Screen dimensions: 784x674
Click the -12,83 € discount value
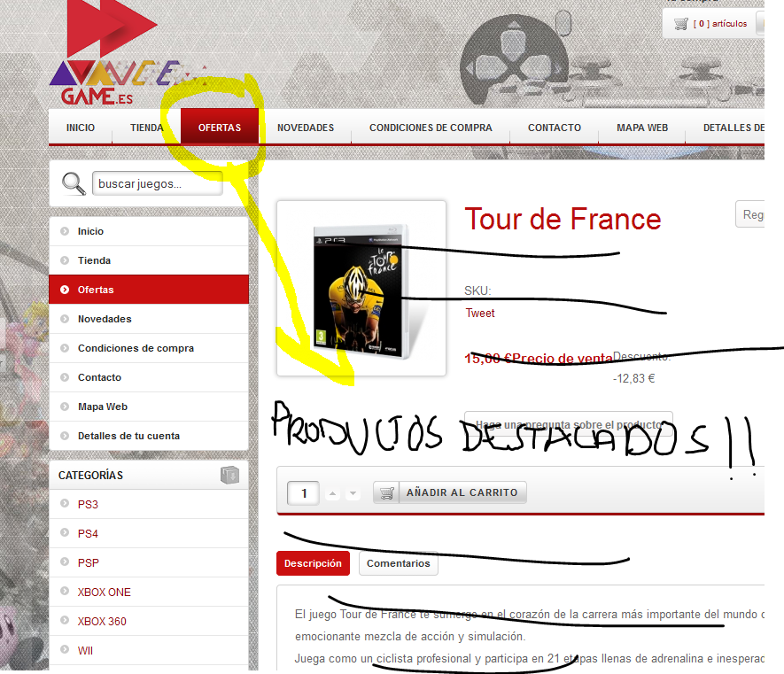pyautogui.click(x=634, y=378)
